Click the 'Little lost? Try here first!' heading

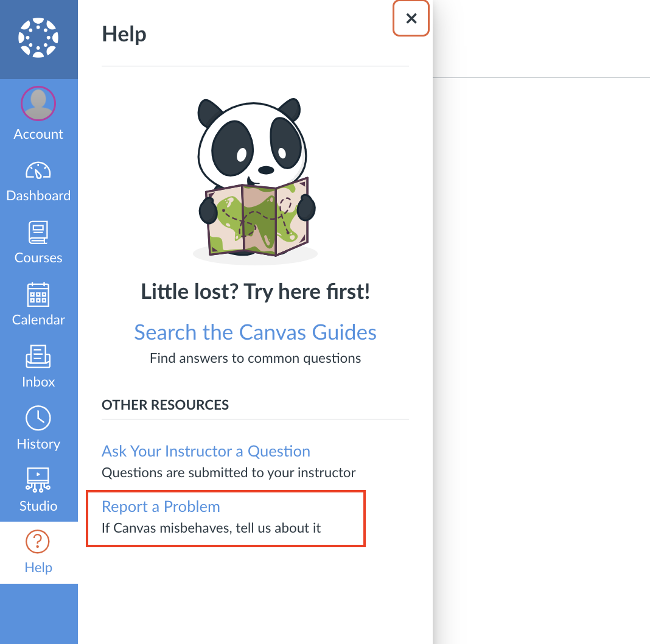(x=256, y=292)
